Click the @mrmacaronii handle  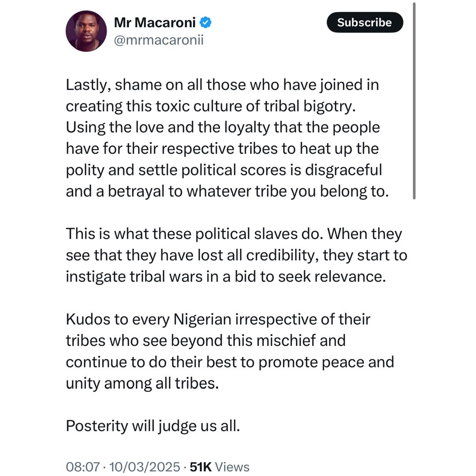(159, 40)
